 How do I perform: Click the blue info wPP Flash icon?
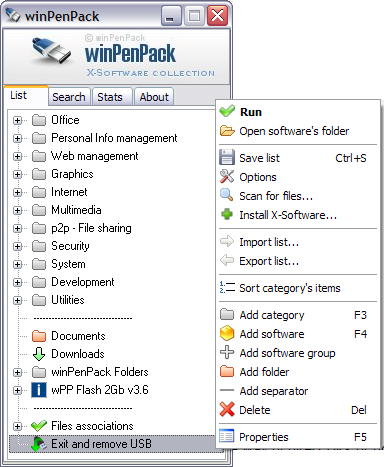(39, 390)
